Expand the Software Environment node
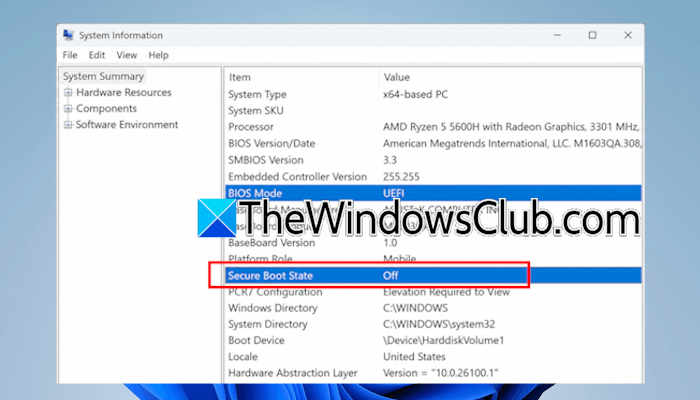 [68, 125]
